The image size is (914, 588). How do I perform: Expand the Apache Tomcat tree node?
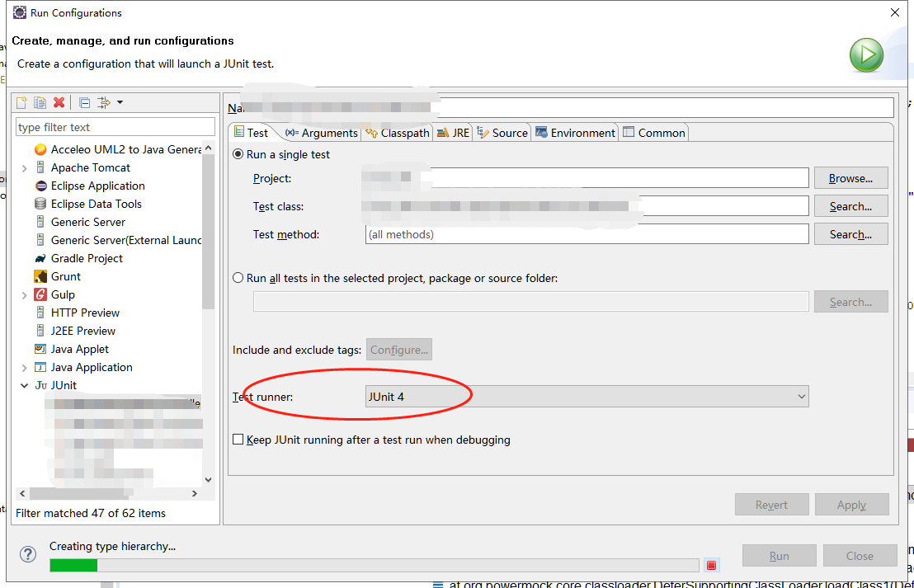25,168
